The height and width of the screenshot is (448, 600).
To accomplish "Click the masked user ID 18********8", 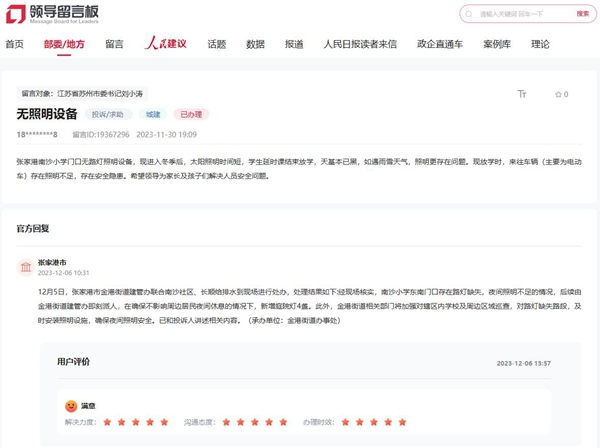I will (37, 134).
